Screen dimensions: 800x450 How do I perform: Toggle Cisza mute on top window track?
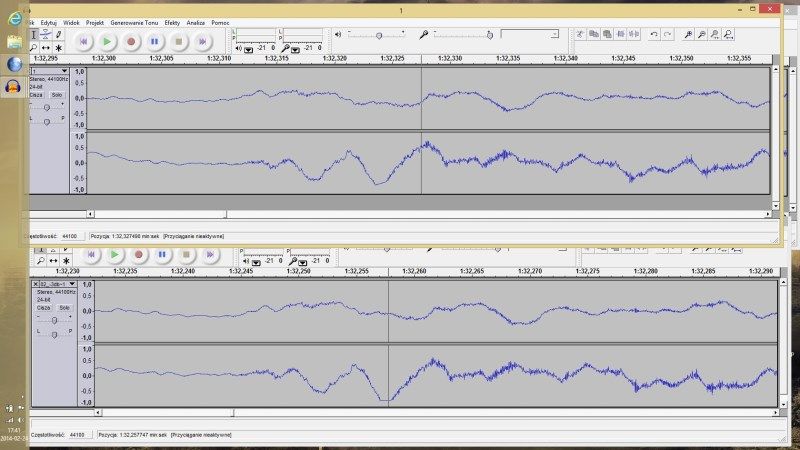point(36,95)
